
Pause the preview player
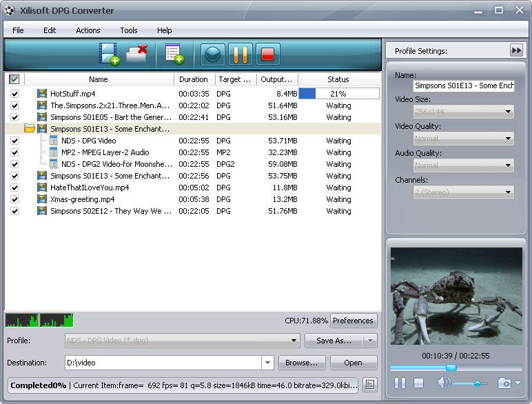click(400, 383)
